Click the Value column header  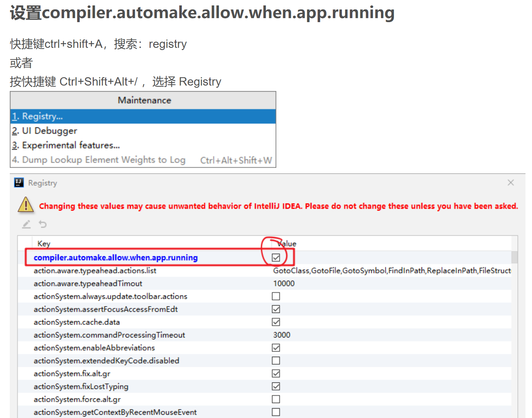(x=286, y=244)
